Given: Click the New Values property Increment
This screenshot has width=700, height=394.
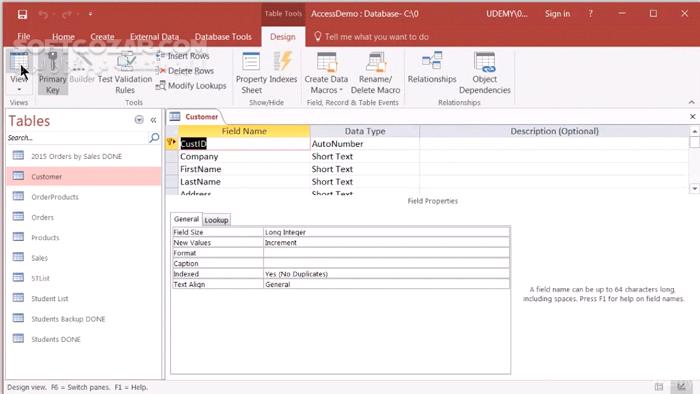Looking at the screenshot, I should point(386,243).
